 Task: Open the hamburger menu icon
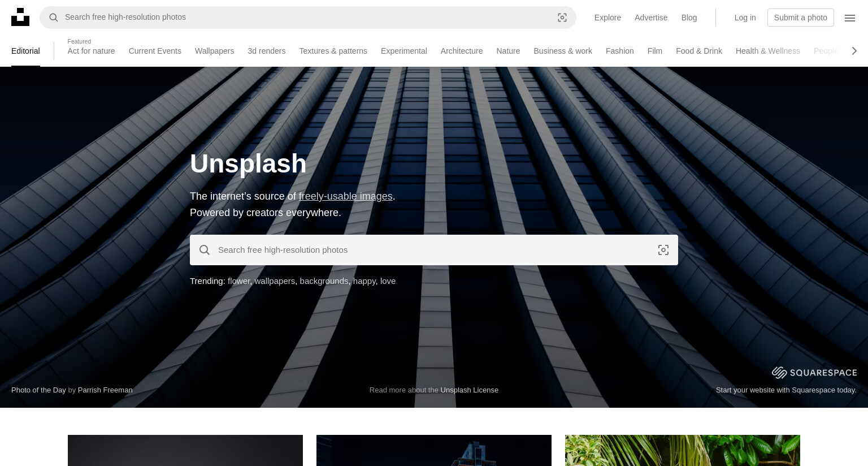pos(850,18)
